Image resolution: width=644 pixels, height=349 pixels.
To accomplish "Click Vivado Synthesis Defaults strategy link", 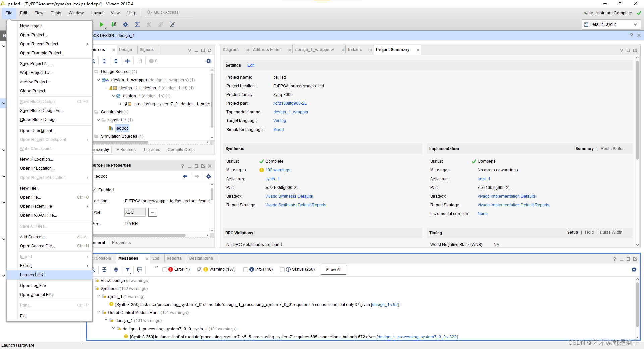I will (x=289, y=196).
